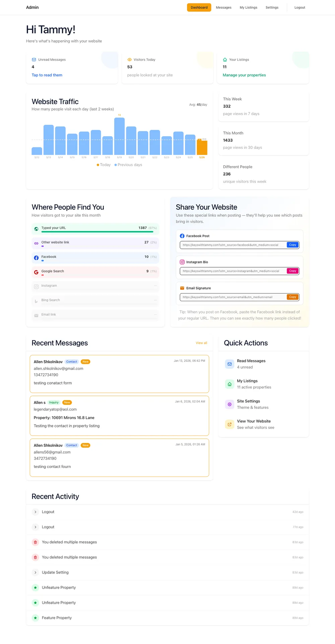Copy the Instagram Bio link
Viewport: 335px width, 644px height.
click(x=293, y=271)
